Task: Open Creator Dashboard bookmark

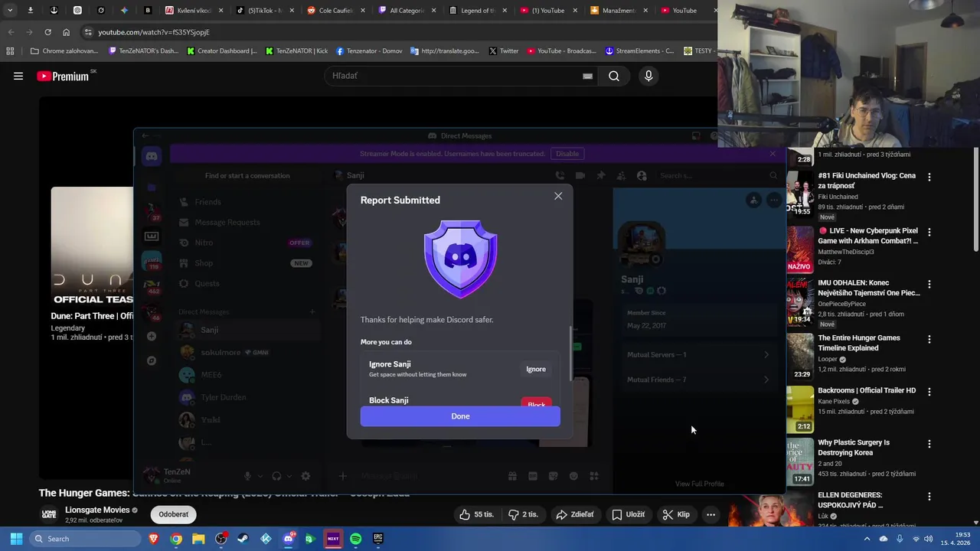Action: [222, 51]
